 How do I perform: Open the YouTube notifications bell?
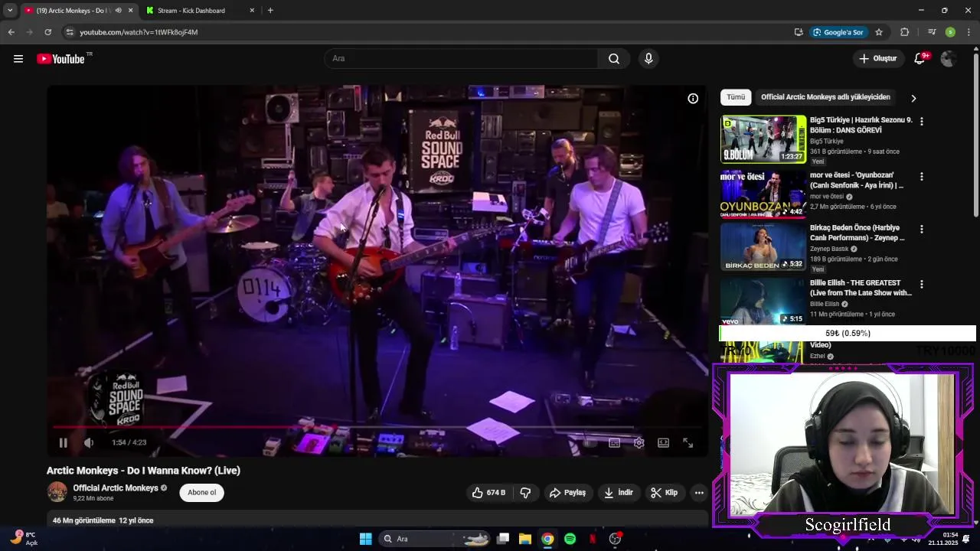(x=920, y=59)
